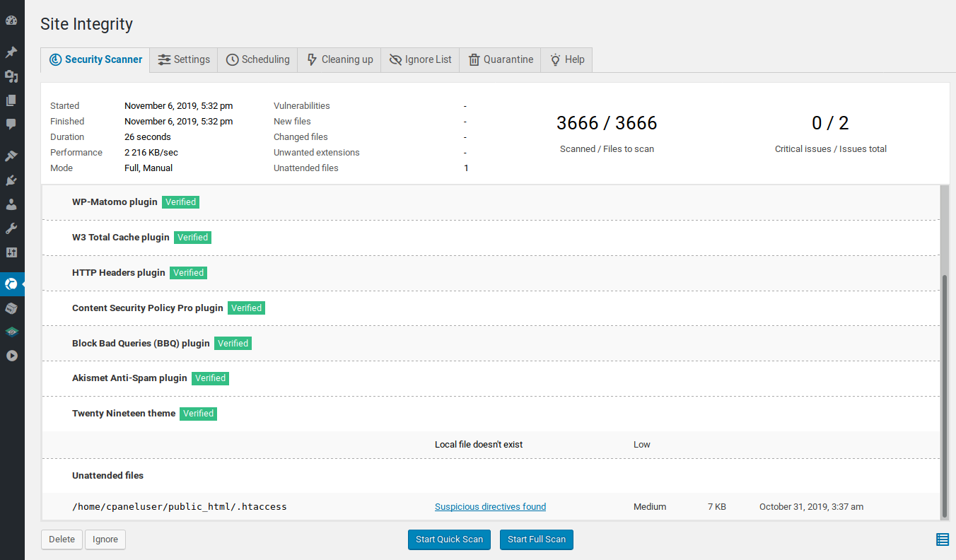This screenshot has width=956, height=560.
Task: Go to the Ignore List tab
Action: tap(421, 59)
